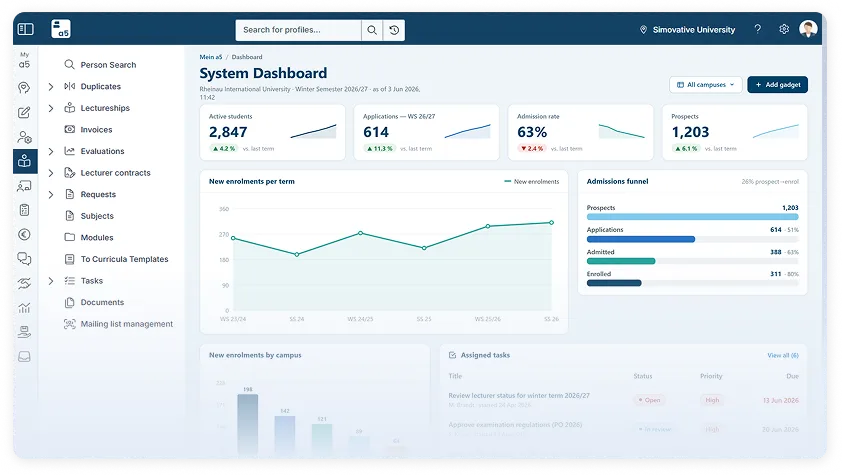The width and height of the screenshot is (842, 475).
Task: Click the Add gadget button
Action: click(778, 85)
